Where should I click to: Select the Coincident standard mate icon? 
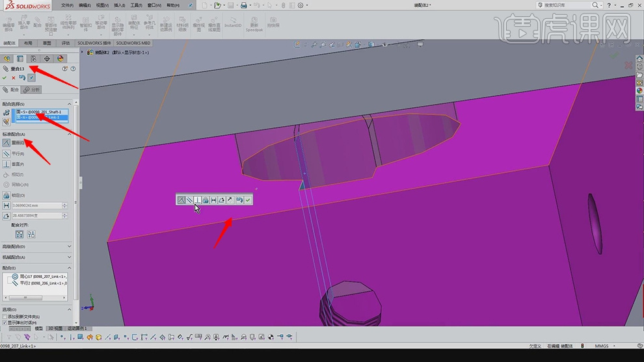coord(7,142)
